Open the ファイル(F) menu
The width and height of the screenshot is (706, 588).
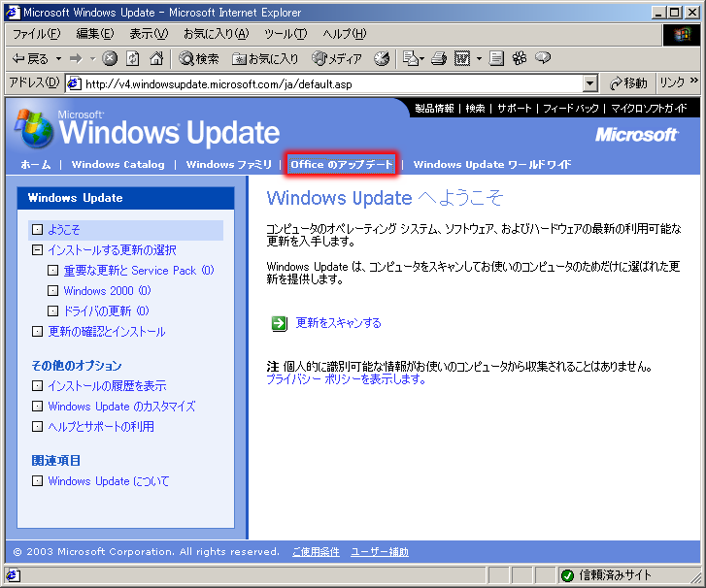36,34
